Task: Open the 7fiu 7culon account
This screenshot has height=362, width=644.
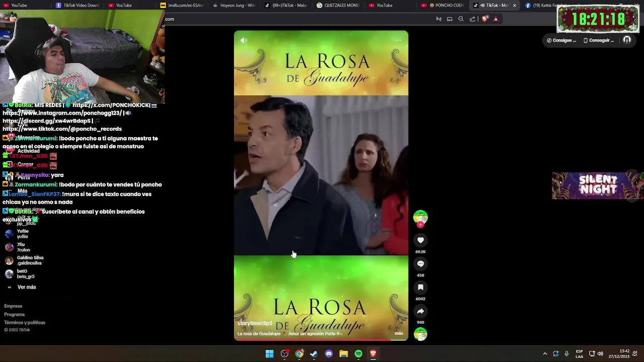Action: tap(18, 247)
